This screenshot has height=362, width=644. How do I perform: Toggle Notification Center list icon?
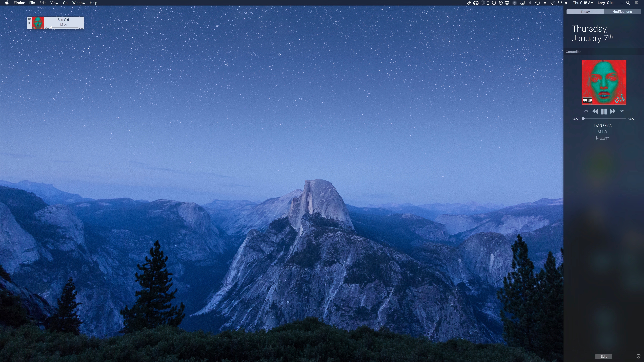[x=636, y=3]
